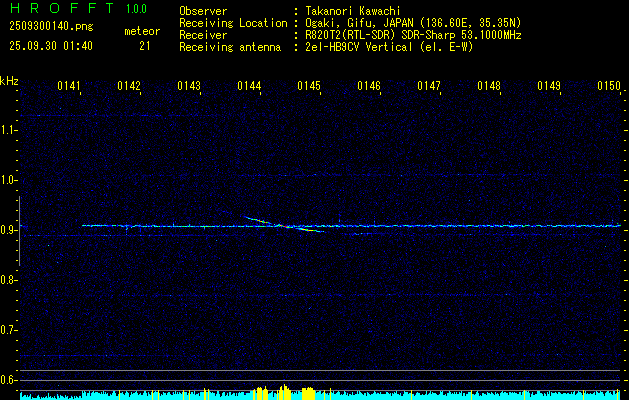Click the meteor count value 21

(145, 46)
